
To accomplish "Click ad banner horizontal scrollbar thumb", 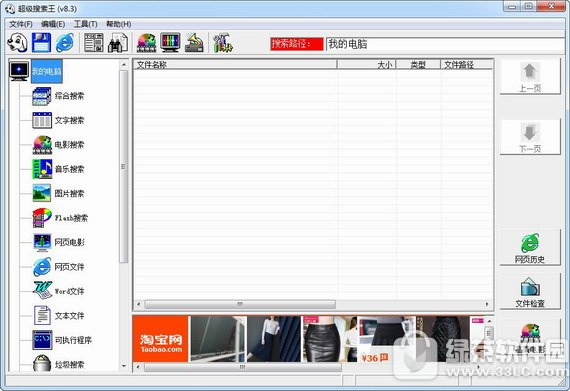I will point(242,367).
